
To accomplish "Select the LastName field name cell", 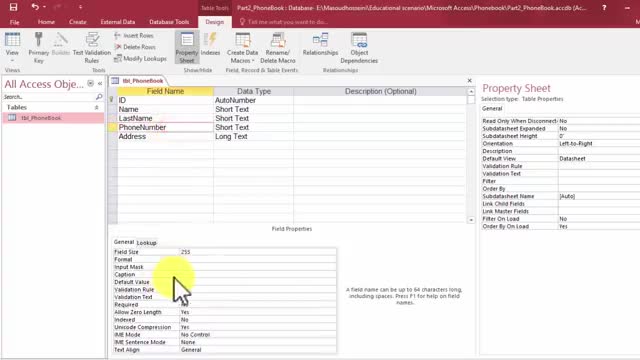I will tap(165, 118).
